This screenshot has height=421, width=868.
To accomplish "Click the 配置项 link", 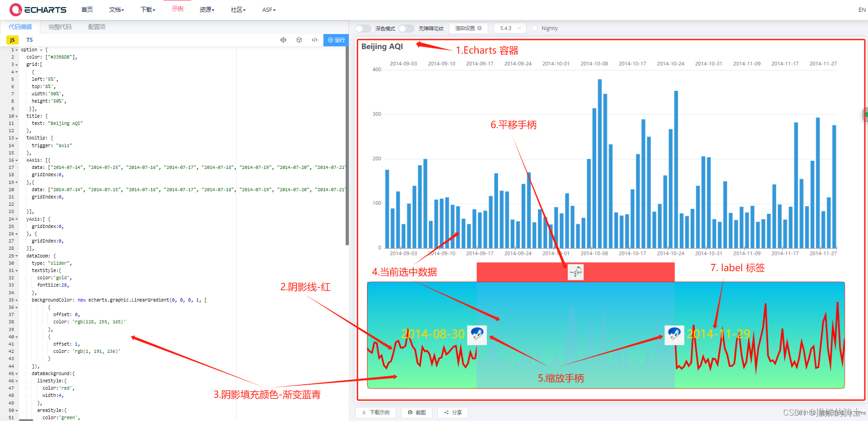I will click(x=96, y=27).
